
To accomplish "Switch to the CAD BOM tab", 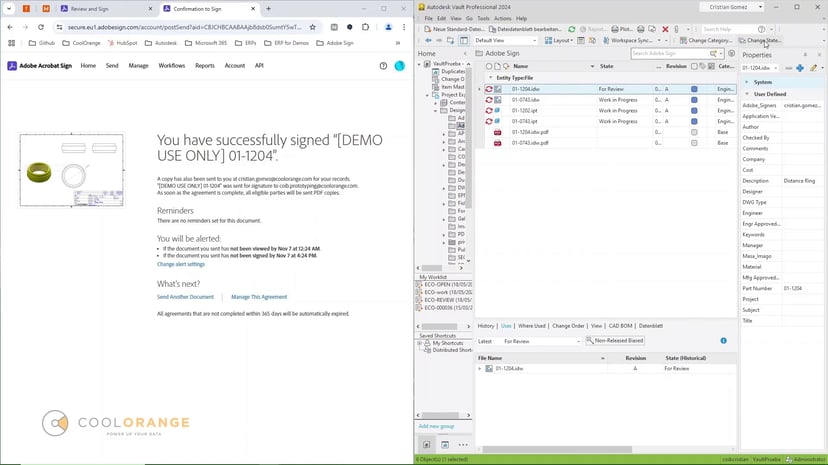I will [x=620, y=326].
